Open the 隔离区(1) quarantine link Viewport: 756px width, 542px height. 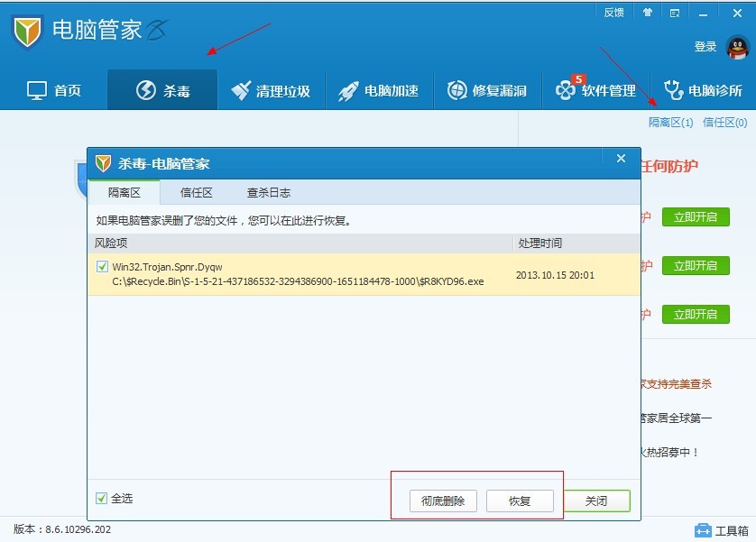tap(670, 123)
